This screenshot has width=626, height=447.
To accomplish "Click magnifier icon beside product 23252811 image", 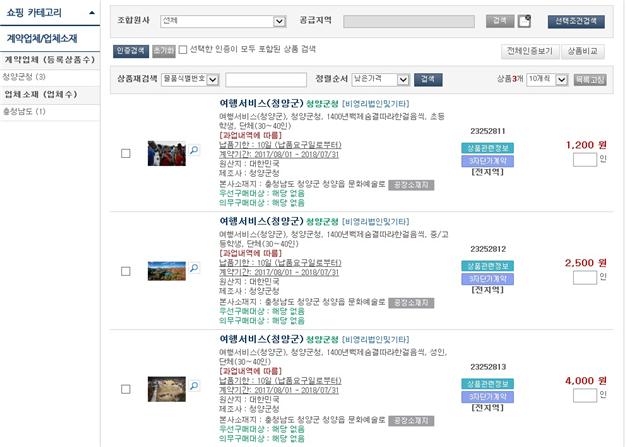I will (x=194, y=150).
